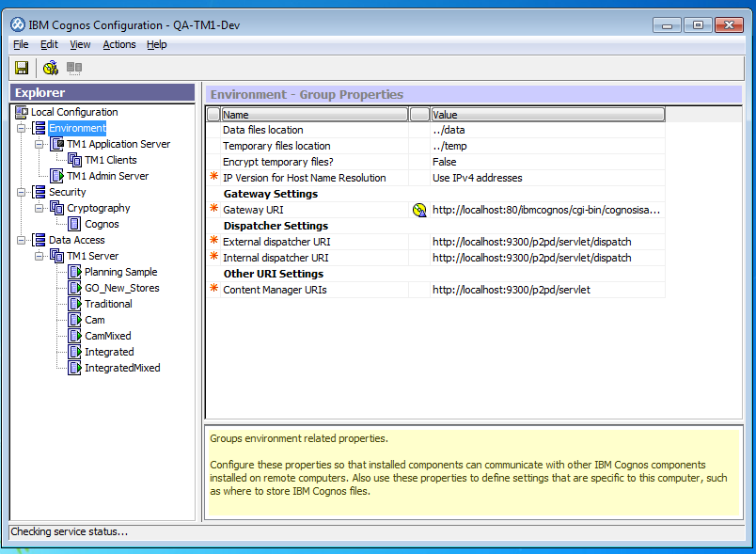Open the Help menu
Image resolution: width=756 pixels, height=554 pixels.
(157, 44)
